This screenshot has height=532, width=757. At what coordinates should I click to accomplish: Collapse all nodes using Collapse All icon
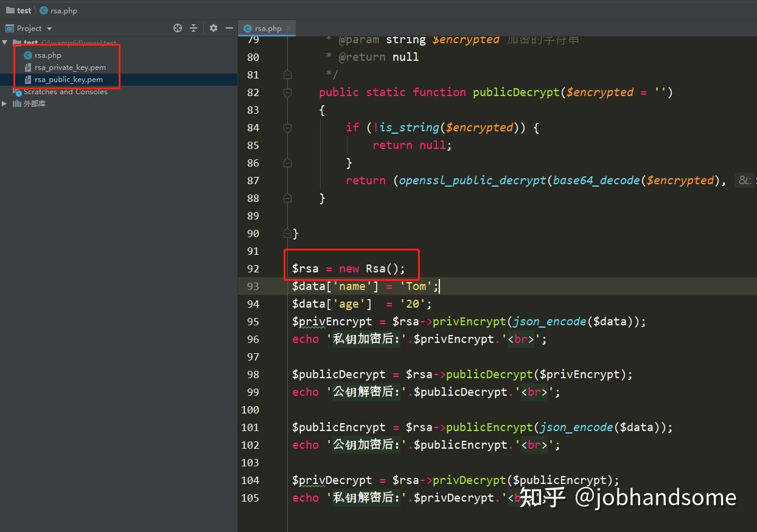(x=192, y=28)
